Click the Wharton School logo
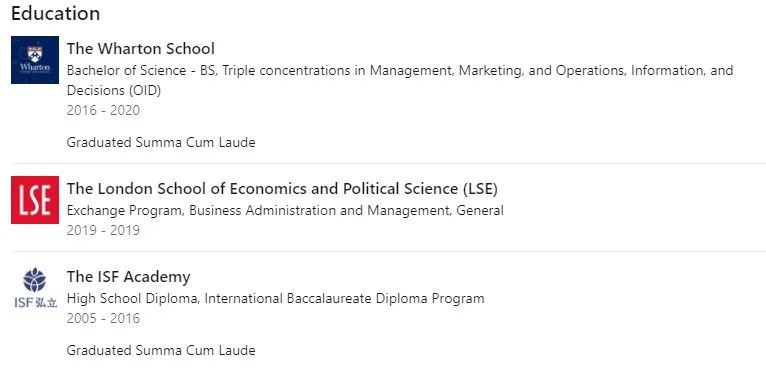Viewport: 766px width, 368px height. click(35, 60)
